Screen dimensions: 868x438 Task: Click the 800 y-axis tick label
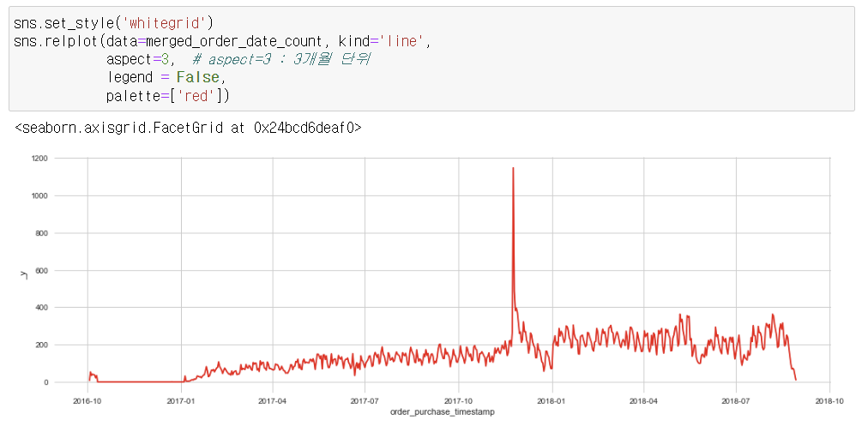pos(41,233)
